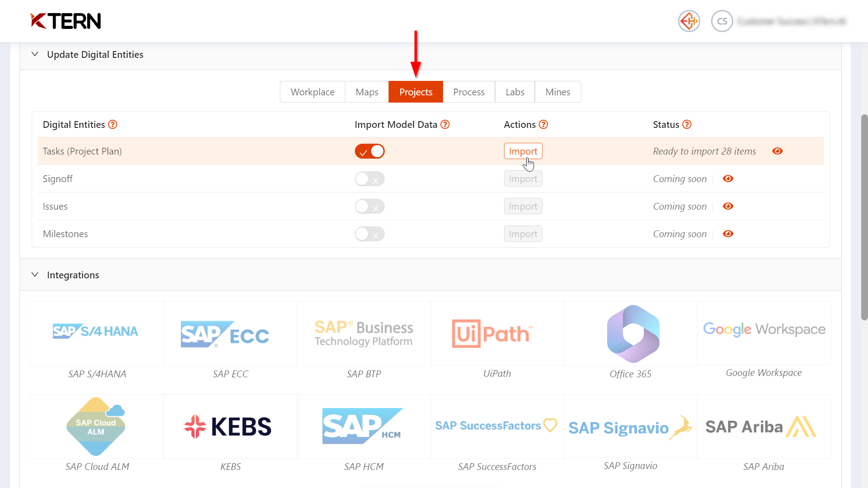Open the SAP Cloud ALM integration tile
Viewport: 868px width, 488px height.
tap(96, 427)
